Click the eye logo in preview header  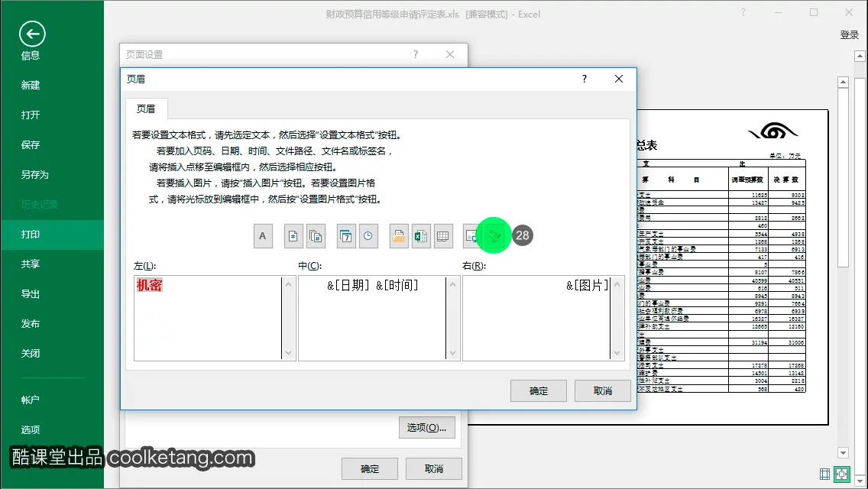click(773, 131)
